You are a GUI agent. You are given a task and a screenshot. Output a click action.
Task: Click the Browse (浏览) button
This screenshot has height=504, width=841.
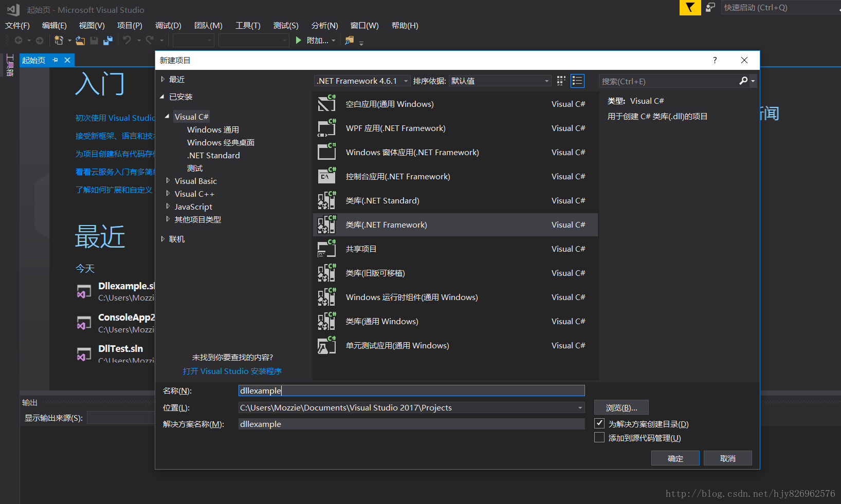tap(621, 407)
